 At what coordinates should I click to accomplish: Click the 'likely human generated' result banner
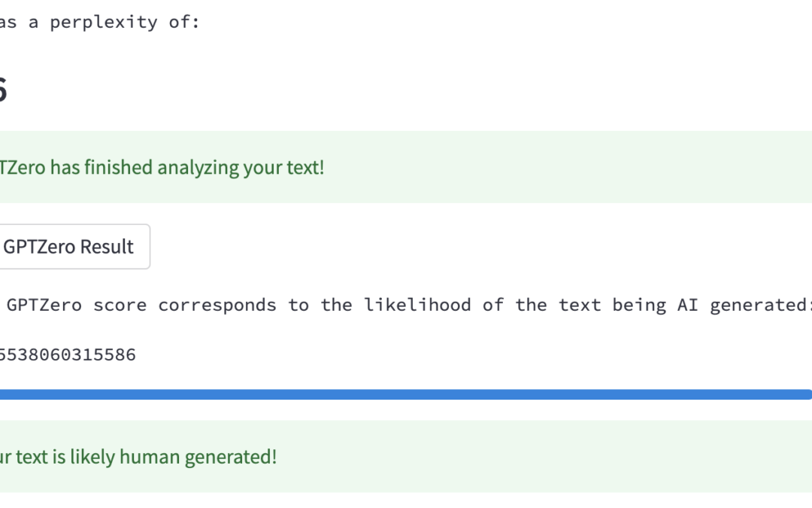406,457
